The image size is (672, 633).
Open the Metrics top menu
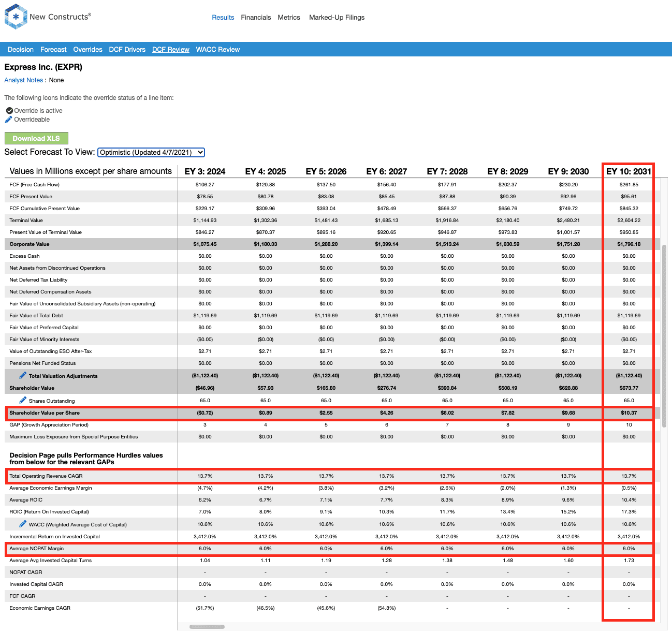289,18
